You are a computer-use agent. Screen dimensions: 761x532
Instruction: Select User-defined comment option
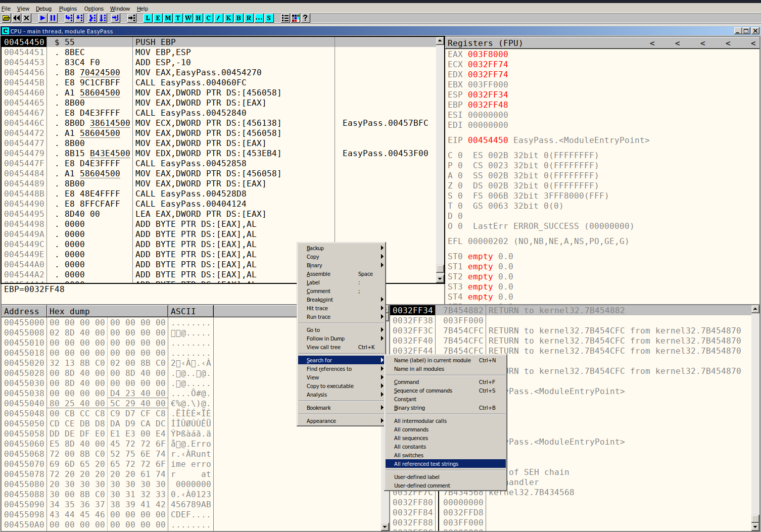point(446,486)
